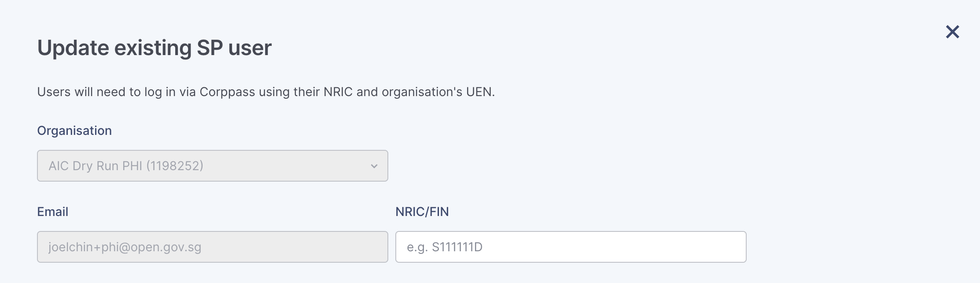Click the Organisation field label
Screen dimensions: 980x283
[74, 130]
